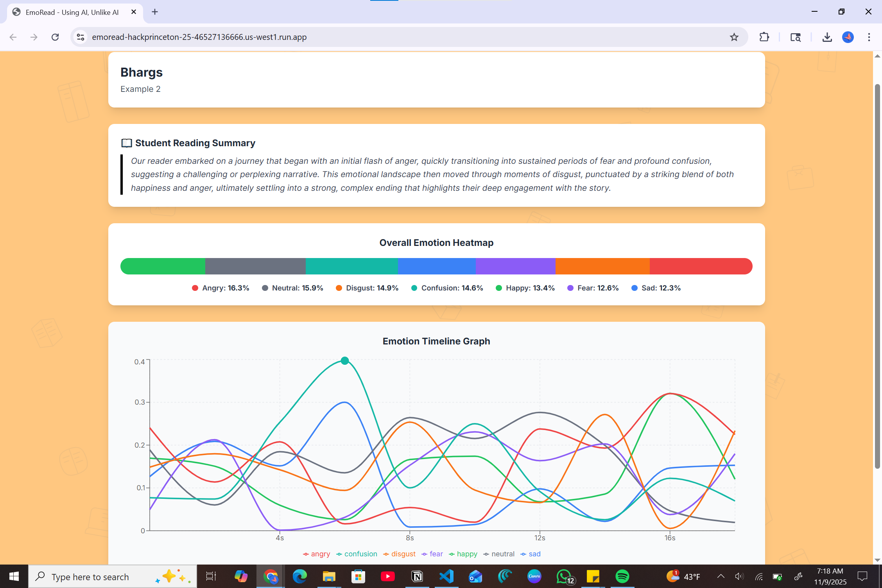Image resolution: width=882 pixels, height=588 pixels.
Task: Click the browser back arrow
Action: [x=13, y=37]
